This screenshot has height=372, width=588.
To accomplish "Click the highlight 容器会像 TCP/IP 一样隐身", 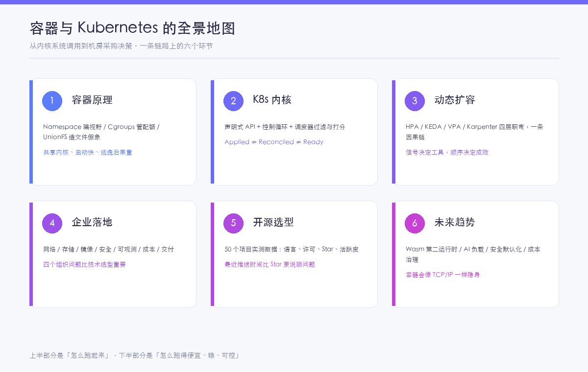I will click(x=443, y=275).
